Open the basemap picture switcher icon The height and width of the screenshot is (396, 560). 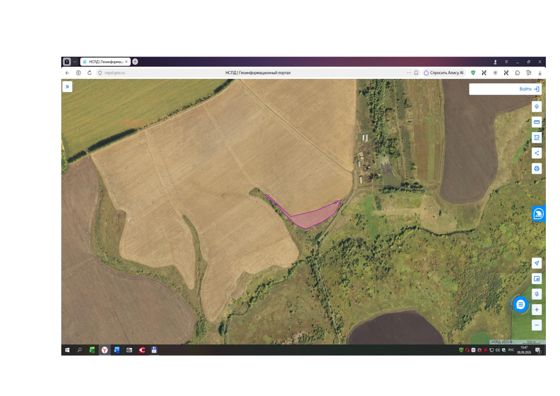click(536, 279)
